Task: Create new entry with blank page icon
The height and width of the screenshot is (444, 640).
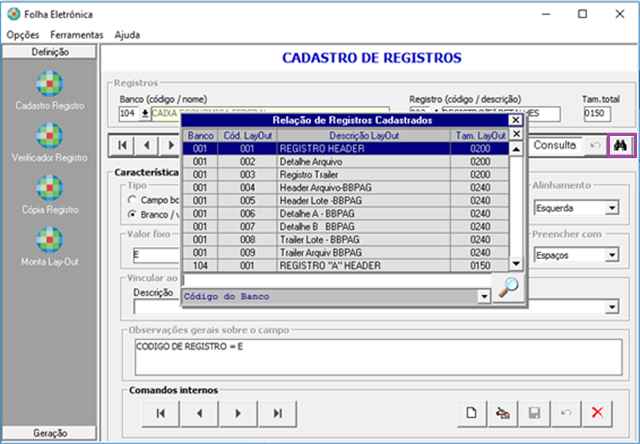Action: (x=471, y=413)
